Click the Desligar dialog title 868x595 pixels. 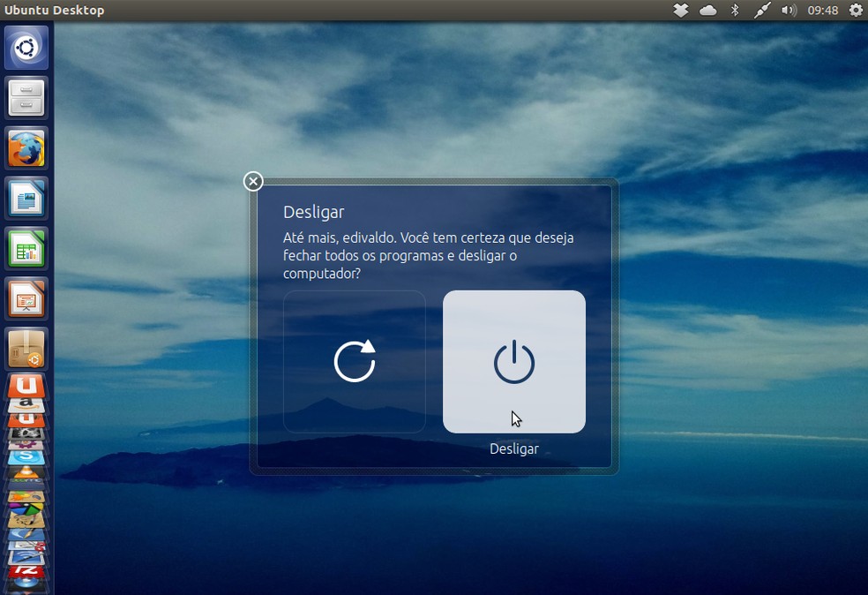tap(313, 212)
